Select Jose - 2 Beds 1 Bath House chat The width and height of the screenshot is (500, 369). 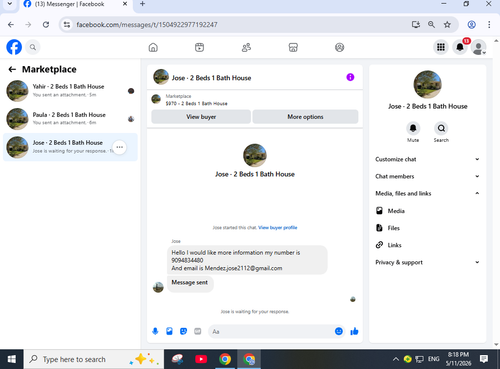tap(70, 147)
